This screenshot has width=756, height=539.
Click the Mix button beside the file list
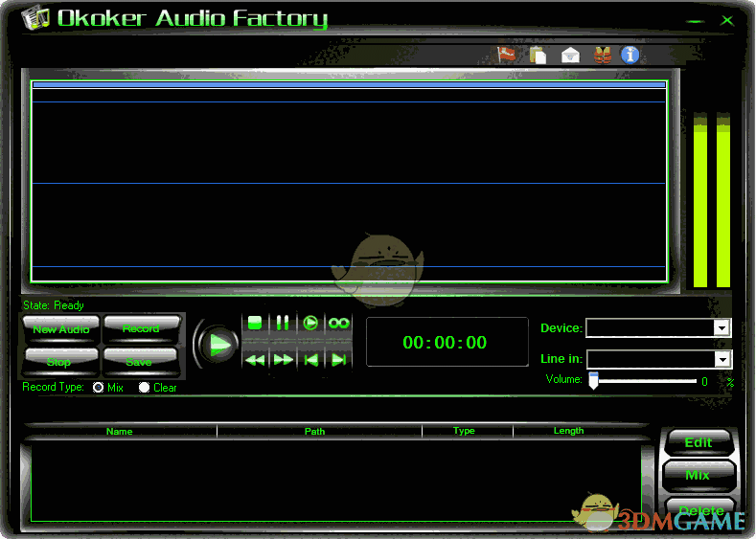pyautogui.click(x=698, y=475)
